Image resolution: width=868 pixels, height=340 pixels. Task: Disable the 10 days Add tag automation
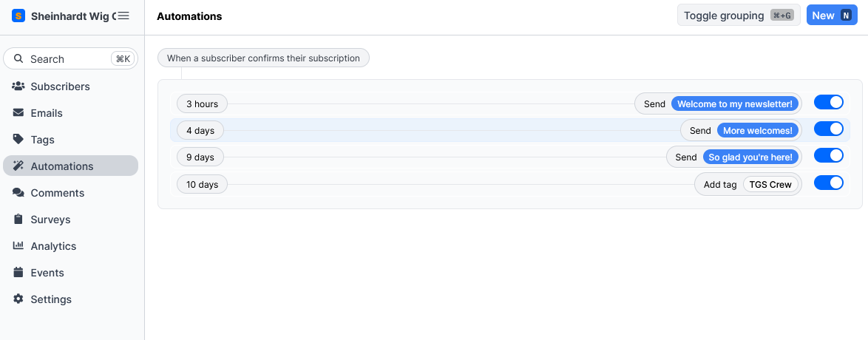point(828,183)
